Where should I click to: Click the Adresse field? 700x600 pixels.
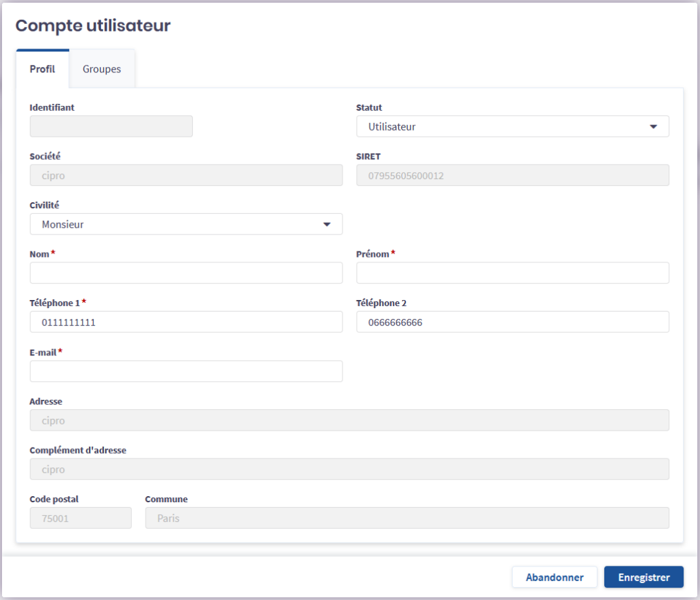tap(349, 420)
